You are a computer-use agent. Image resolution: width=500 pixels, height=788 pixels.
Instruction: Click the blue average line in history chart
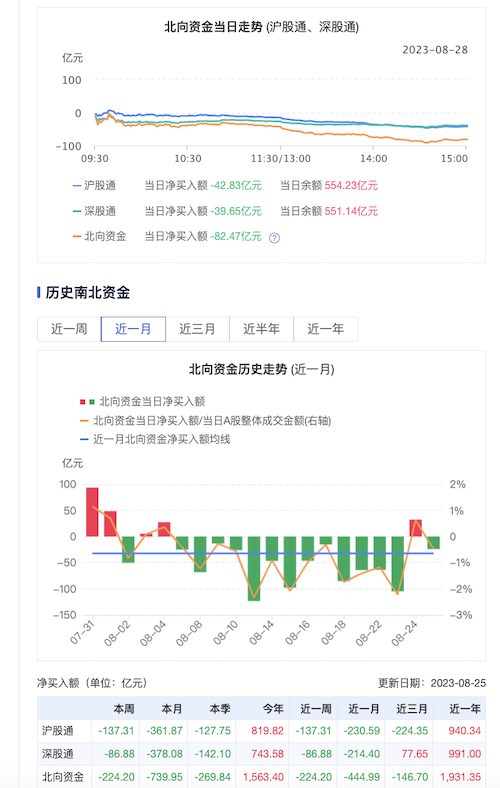[263, 553]
